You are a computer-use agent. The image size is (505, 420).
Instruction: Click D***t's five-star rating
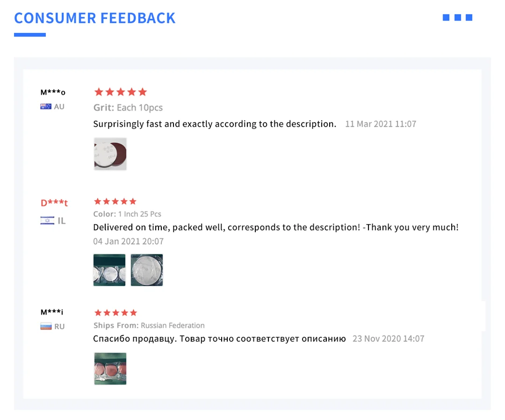pos(115,202)
